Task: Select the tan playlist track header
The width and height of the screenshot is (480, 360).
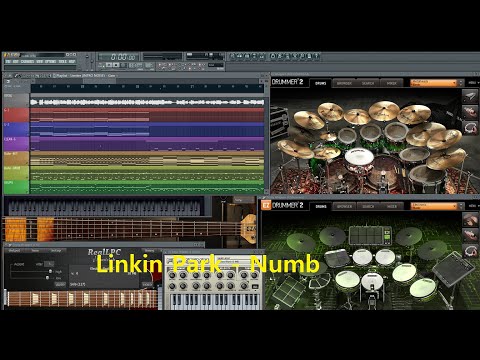Action: click(x=16, y=159)
